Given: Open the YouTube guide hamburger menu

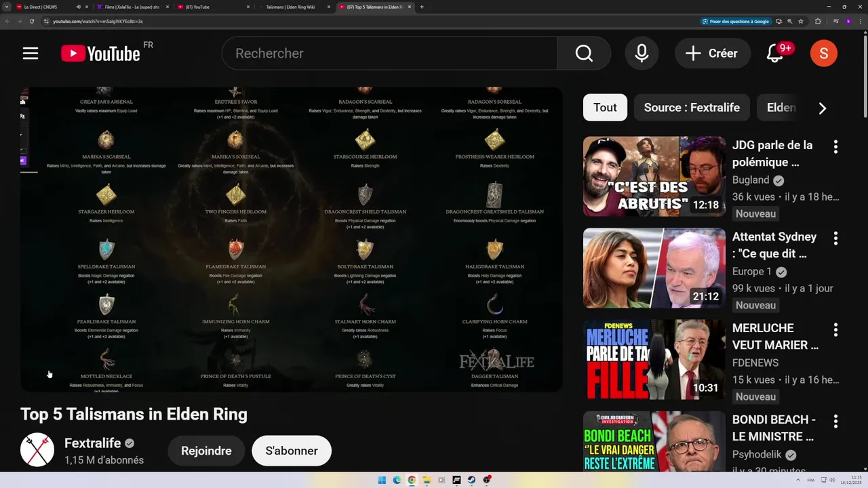Looking at the screenshot, I should pyautogui.click(x=31, y=54).
